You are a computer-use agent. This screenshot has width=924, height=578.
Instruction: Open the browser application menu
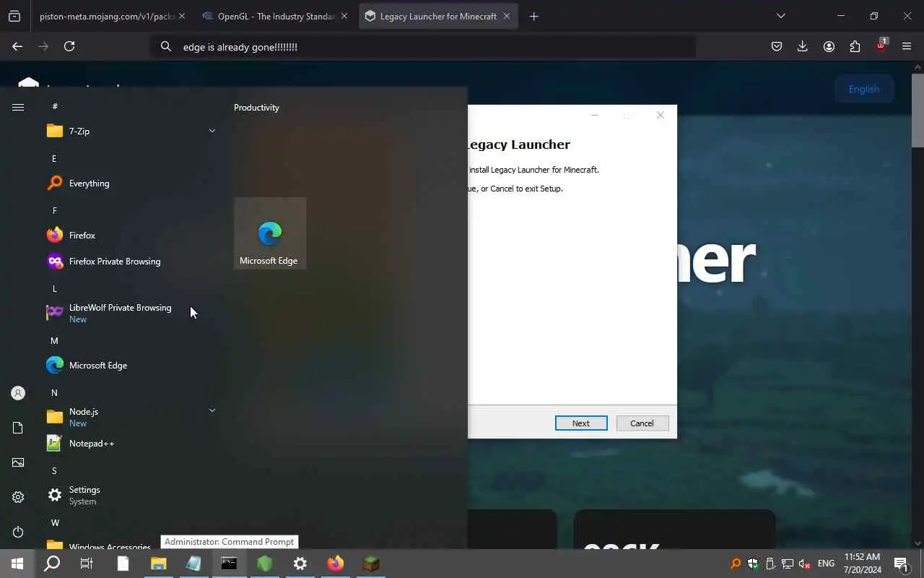pyautogui.click(x=907, y=46)
